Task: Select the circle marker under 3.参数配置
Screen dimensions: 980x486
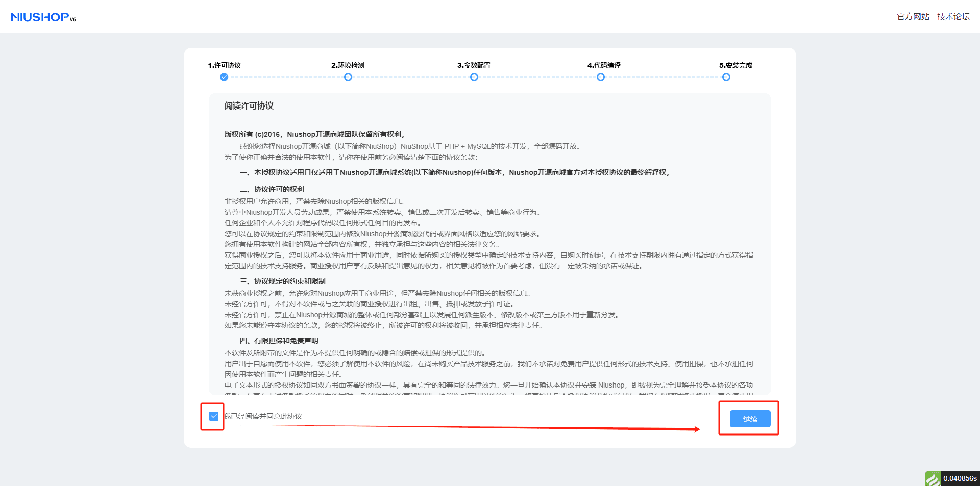Action: coord(474,77)
